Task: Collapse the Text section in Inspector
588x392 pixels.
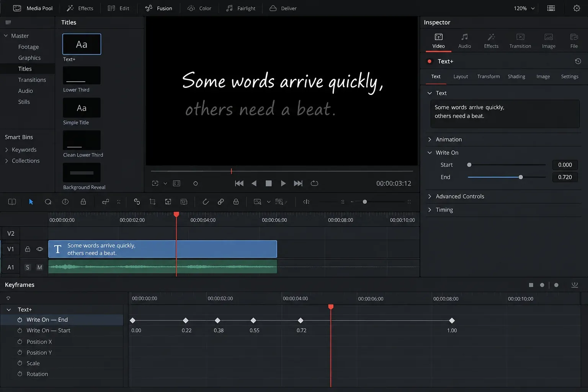Action: (430, 93)
